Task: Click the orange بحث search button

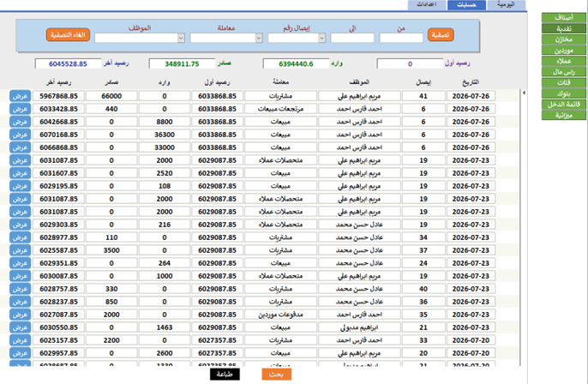Action: click(x=276, y=375)
